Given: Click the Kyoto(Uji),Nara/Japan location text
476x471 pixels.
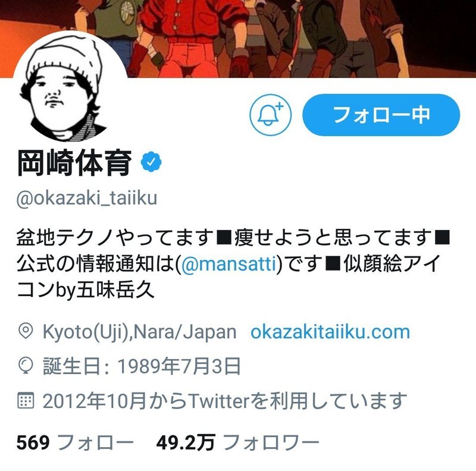Looking at the screenshot, I should click(x=139, y=332).
